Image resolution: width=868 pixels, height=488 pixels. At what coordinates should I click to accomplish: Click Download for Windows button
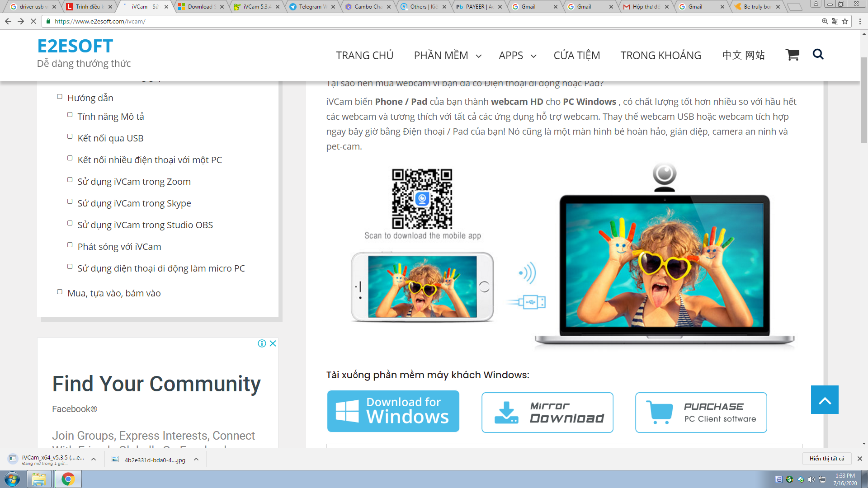pos(393,411)
